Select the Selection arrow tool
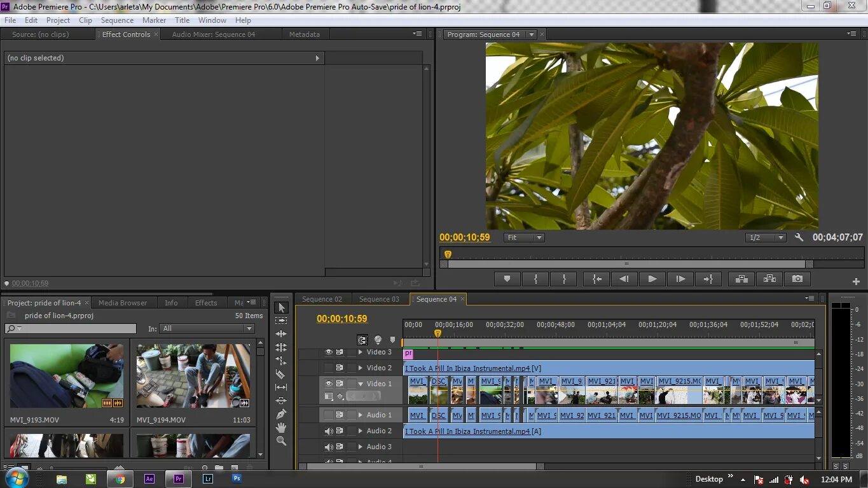The width and height of the screenshot is (868, 488). pyautogui.click(x=281, y=307)
